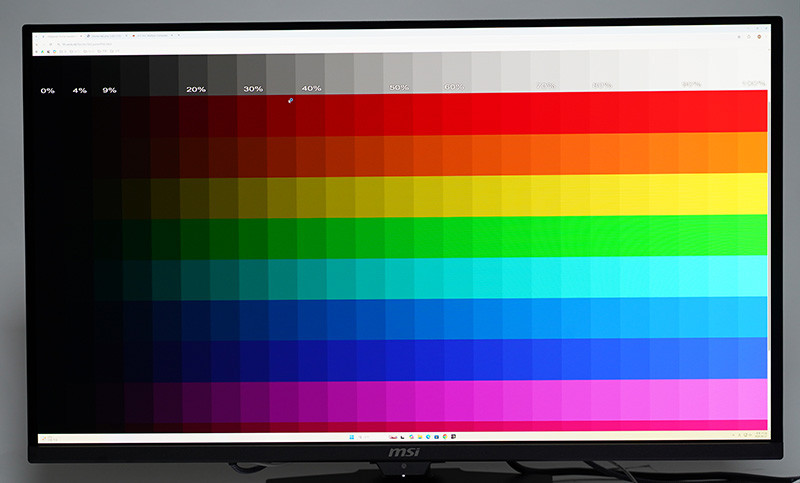Bookmark this page with the star icon

coord(739,37)
